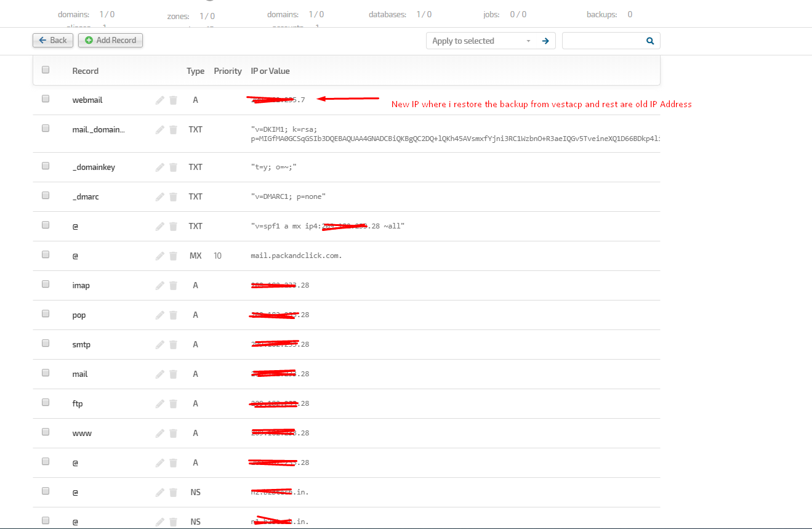Click the Back button
Image resolution: width=812 pixels, height=529 pixels.
(52, 40)
